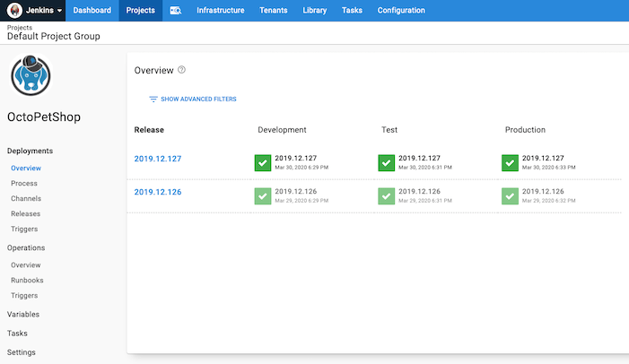The width and height of the screenshot is (629, 364).
Task: Open green checkmark for 2019.12.127 Test deployment
Action: pos(387,163)
